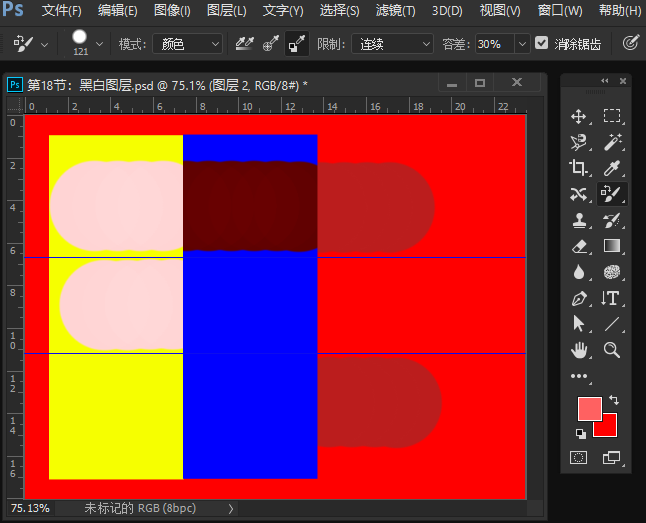Image resolution: width=646 pixels, height=523 pixels.
Task: Open the mode dropdown showing 颜色
Action: click(x=187, y=44)
